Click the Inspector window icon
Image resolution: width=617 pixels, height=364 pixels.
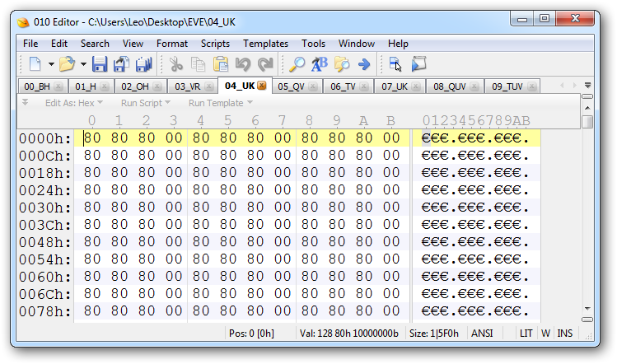[x=395, y=64]
